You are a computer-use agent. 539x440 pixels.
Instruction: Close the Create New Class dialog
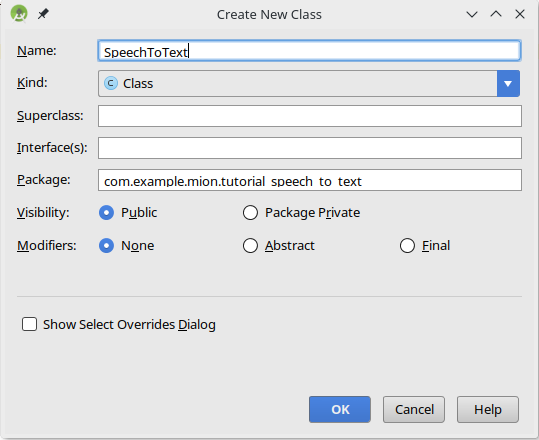tap(520, 14)
